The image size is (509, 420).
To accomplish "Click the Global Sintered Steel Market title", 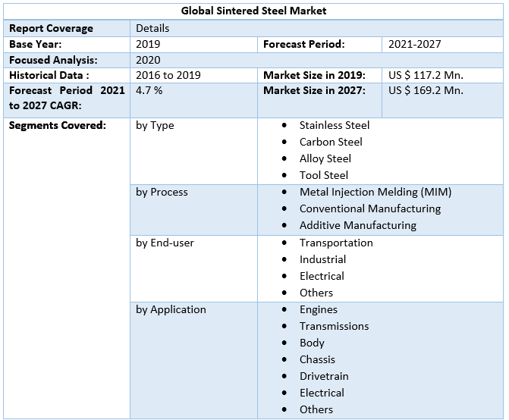I will [x=254, y=11].
